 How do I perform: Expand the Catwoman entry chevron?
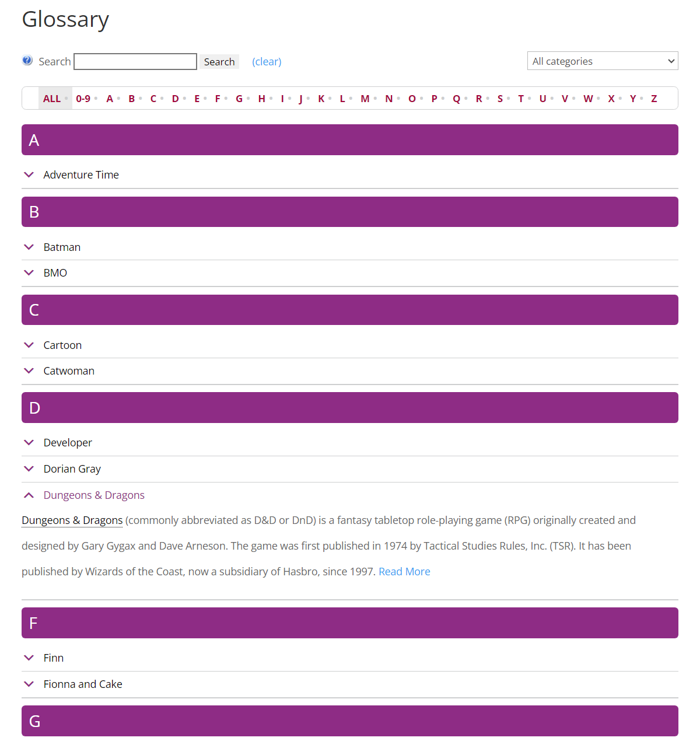point(29,370)
